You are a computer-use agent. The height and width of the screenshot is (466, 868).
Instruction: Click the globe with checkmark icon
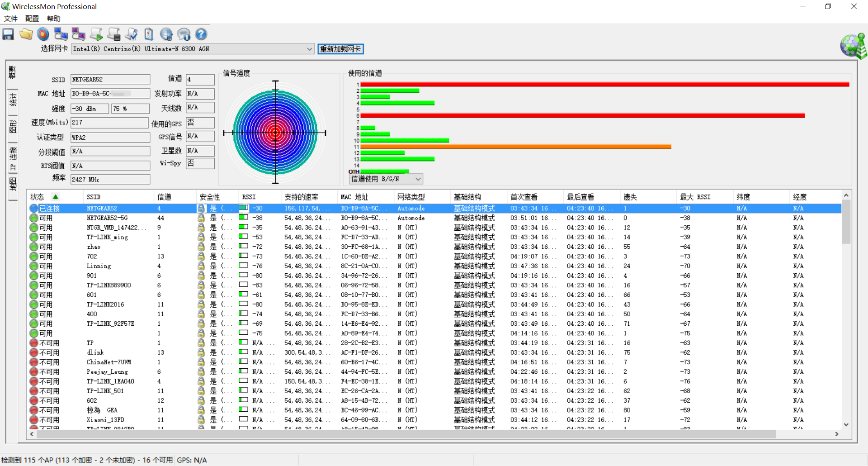166,34
